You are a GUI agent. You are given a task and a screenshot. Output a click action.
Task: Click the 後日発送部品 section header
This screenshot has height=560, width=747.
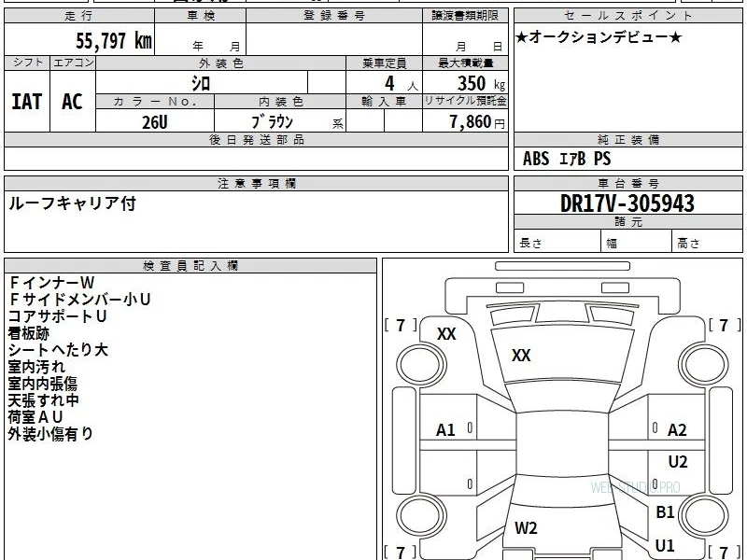coord(256,139)
